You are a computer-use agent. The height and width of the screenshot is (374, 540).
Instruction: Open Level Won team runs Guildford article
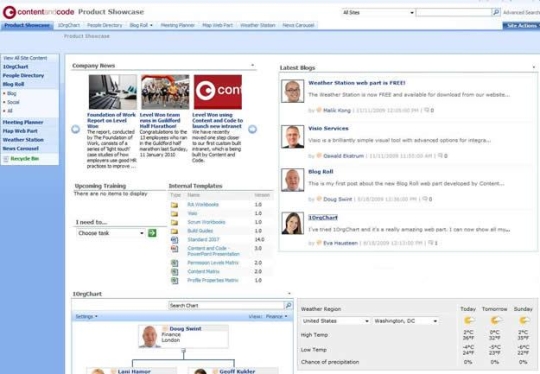[160, 121]
